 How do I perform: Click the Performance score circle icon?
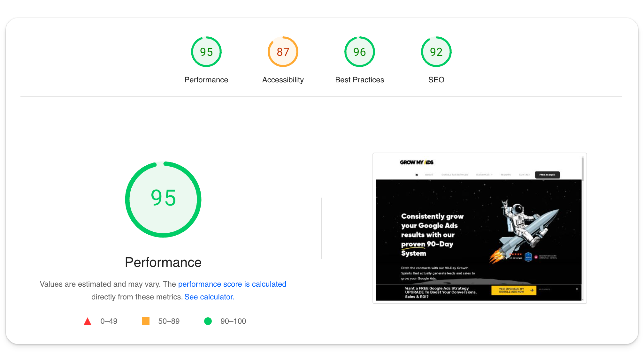pos(206,52)
